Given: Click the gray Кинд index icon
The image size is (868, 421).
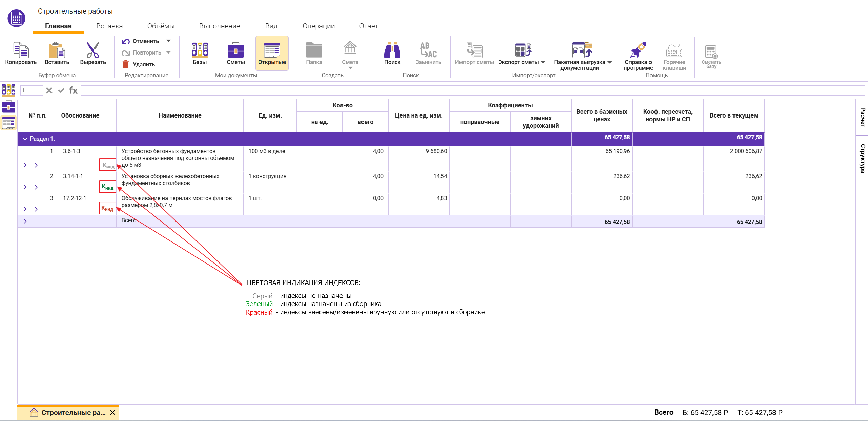Looking at the screenshot, I should (x=108, y=165).
